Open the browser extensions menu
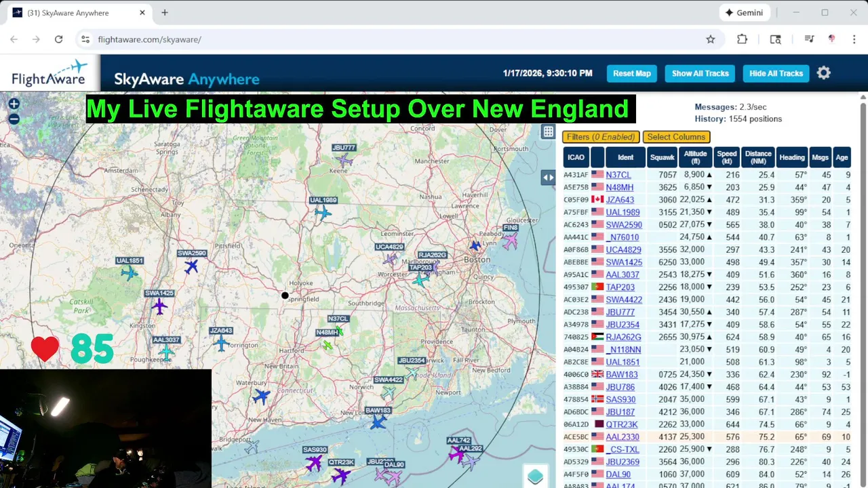The image size is (868, 488). [x=742, y=39]
